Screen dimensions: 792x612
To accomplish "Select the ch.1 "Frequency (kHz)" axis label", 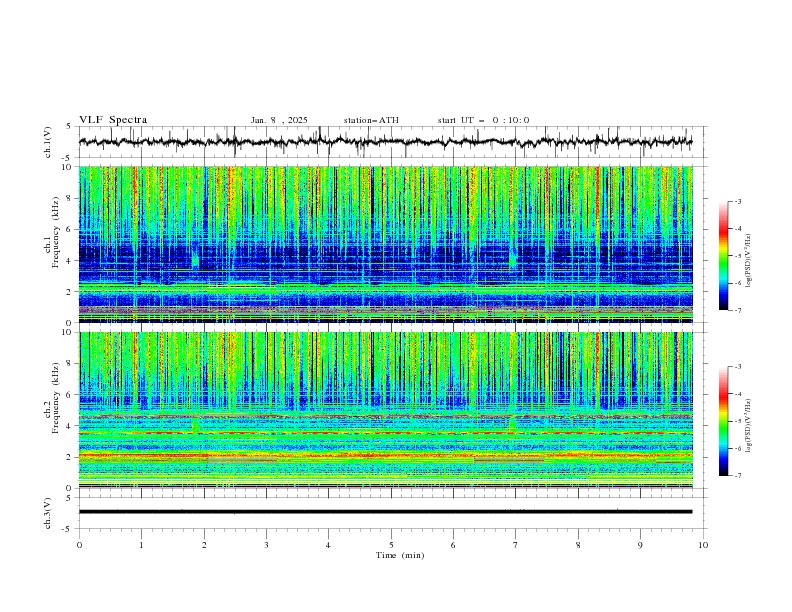I will [x=56, y=232].
